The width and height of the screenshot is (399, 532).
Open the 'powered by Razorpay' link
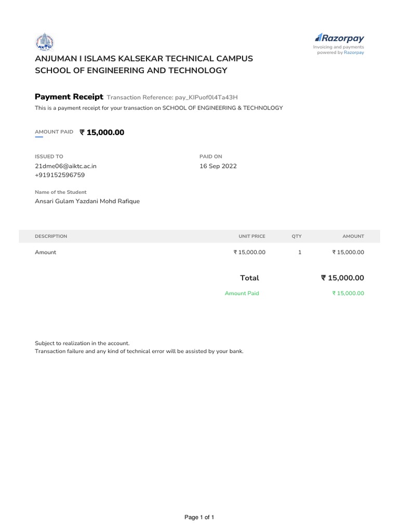(x=354, y=52)
